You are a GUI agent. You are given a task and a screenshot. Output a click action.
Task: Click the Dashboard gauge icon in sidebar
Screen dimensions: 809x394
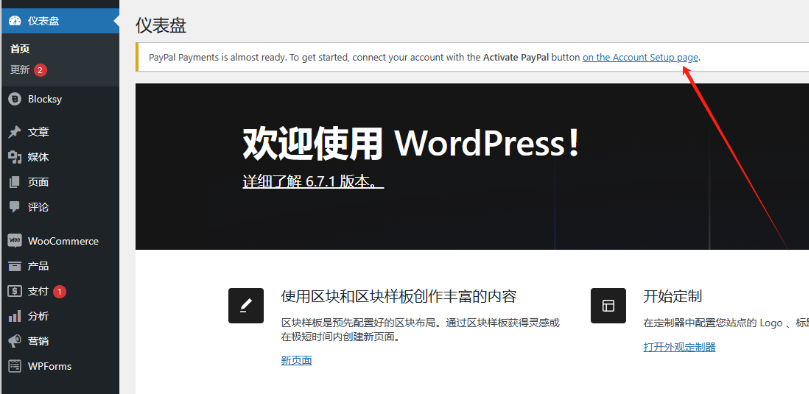(15, 21)
